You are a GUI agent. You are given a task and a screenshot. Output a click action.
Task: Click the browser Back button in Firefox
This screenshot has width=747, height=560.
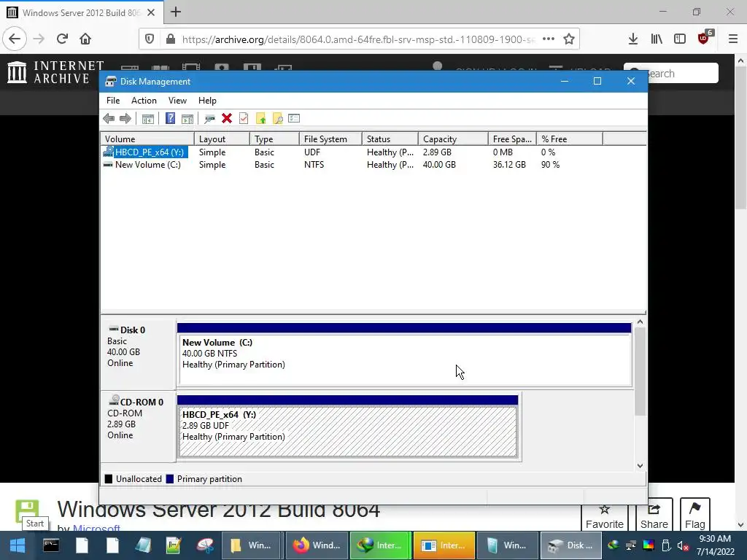click(x=15, y=39)
